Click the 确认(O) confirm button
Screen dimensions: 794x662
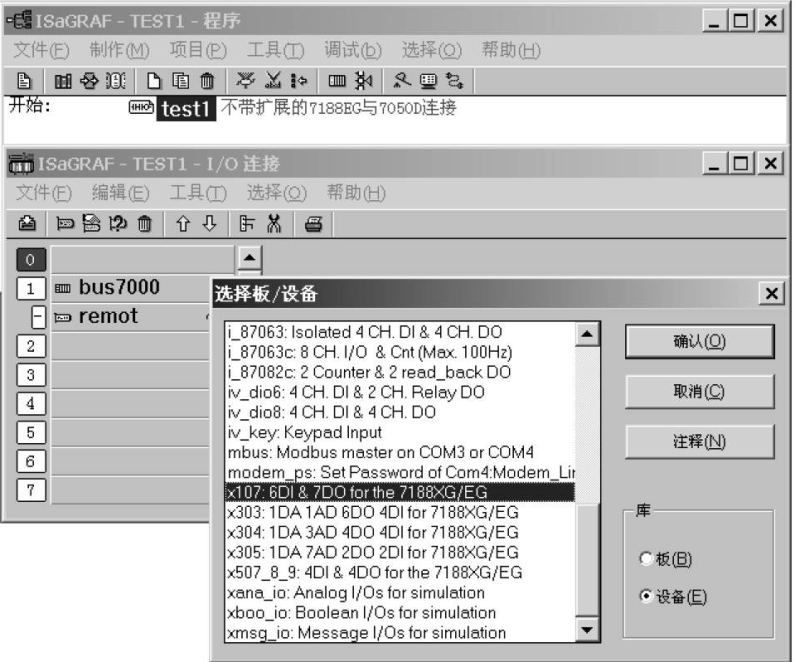[699, 341]
